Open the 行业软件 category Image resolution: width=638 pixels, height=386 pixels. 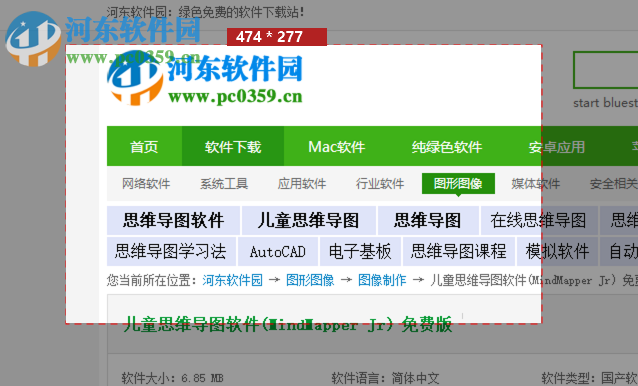[380, 183]
